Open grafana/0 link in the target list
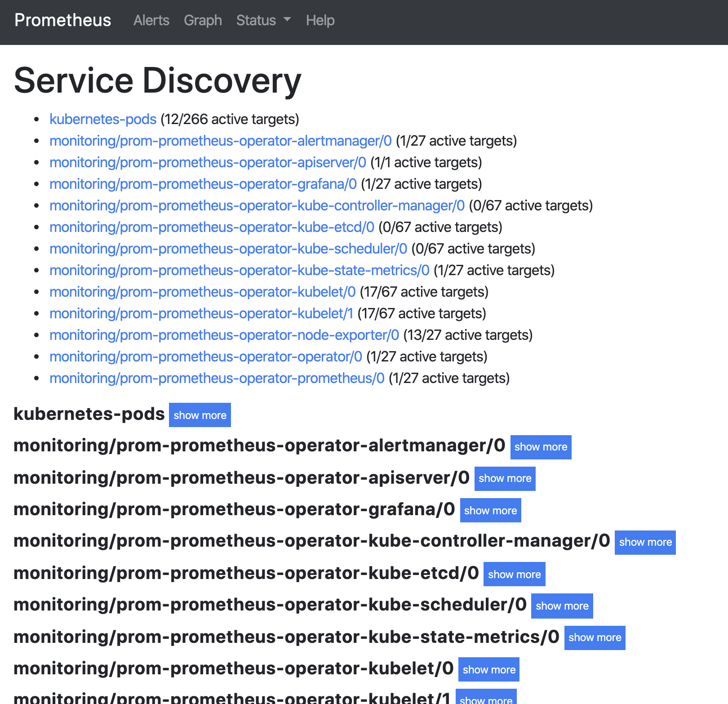This screenshot has height=704, width=728. click(x=203, y=184)
